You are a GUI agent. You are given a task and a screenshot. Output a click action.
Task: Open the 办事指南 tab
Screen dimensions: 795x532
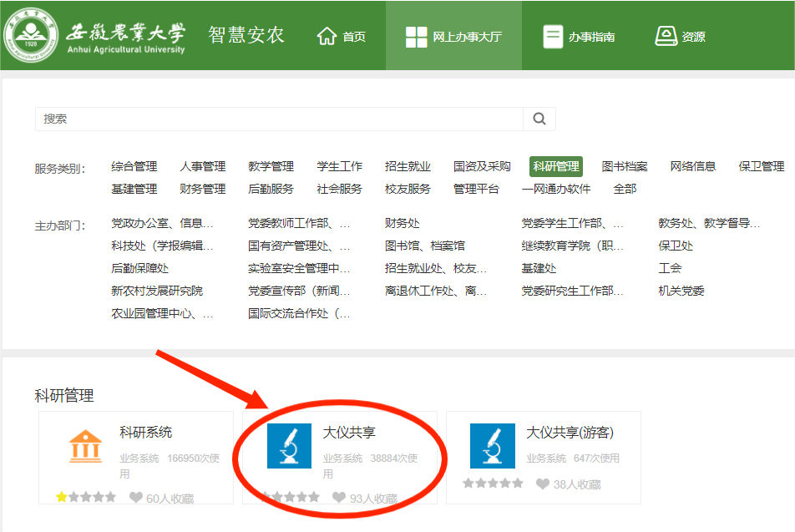(x=579, y=36)
